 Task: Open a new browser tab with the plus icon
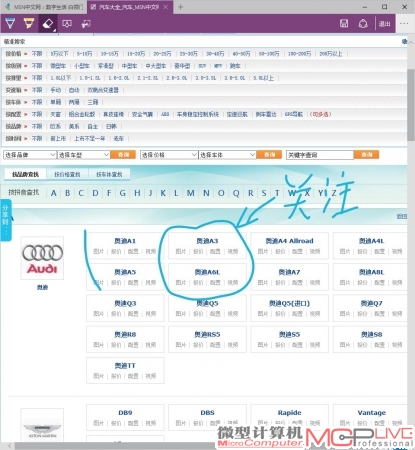point(180,7)
